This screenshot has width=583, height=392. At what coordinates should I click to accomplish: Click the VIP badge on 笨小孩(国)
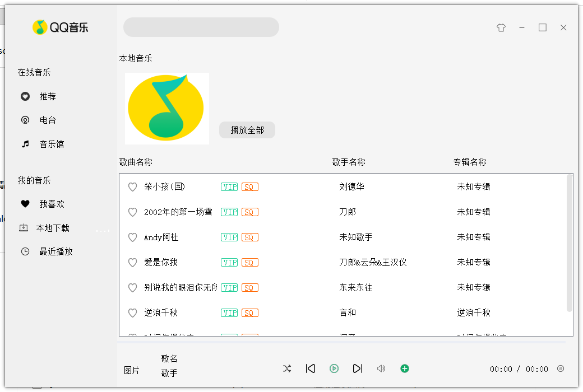coord(229,187)
